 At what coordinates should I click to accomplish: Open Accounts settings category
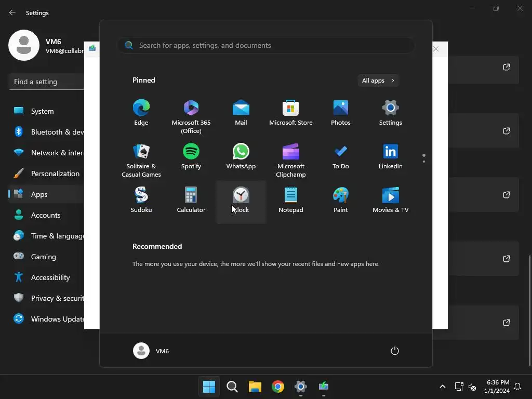46,215
